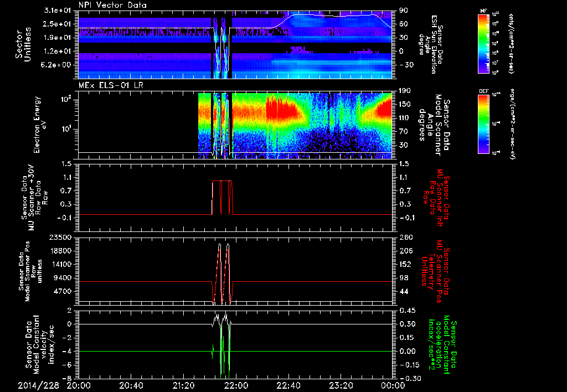
Task: Click the 10¹ electron energy tick
Action: pos(65,129)
